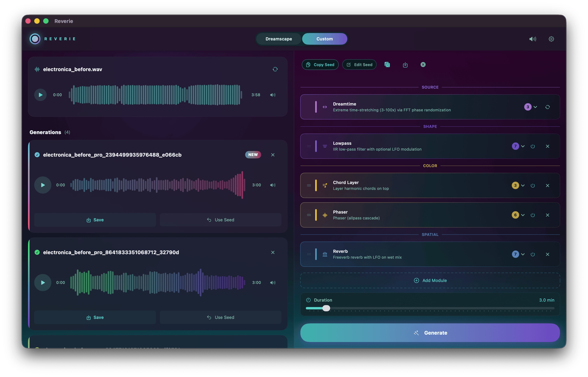Expand the Reverb parameters chevron
Viewport: 588px width, 377px height.
click(x=523, y=254)
